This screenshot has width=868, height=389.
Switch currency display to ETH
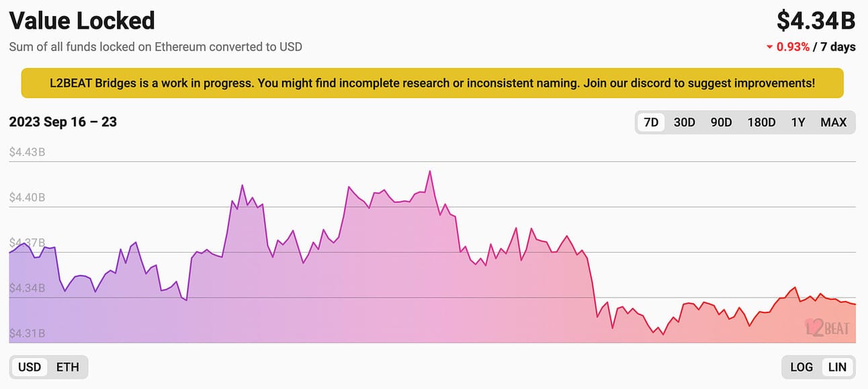click(68, 367)
